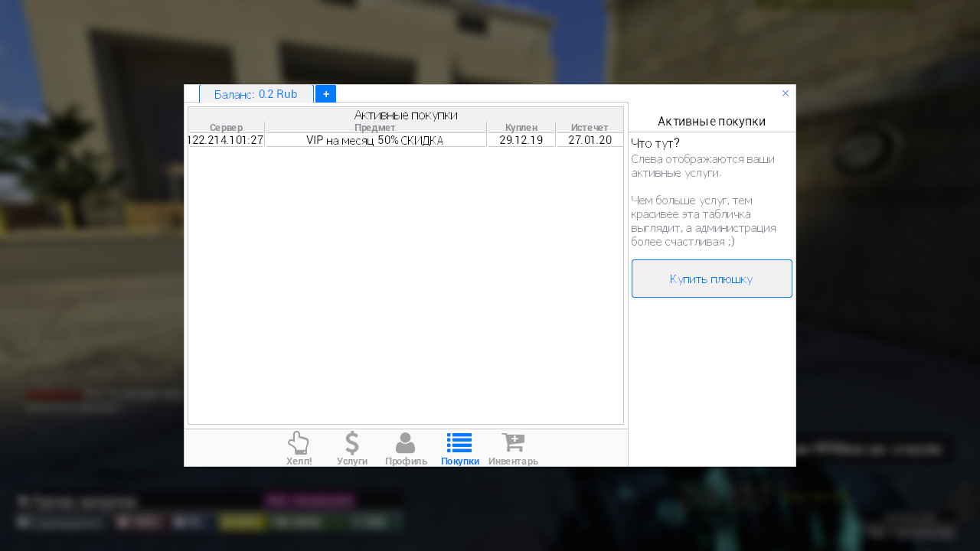Image resolution: width=980 pixels, height=551 pixels.
Task: Click the server address 122.214.101:27 cell
Action: click(x=226, y=140)
